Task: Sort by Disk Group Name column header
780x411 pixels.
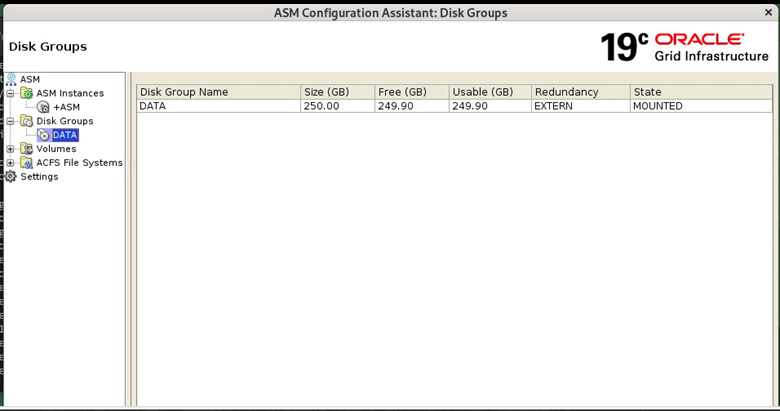Action: [218, 92]
